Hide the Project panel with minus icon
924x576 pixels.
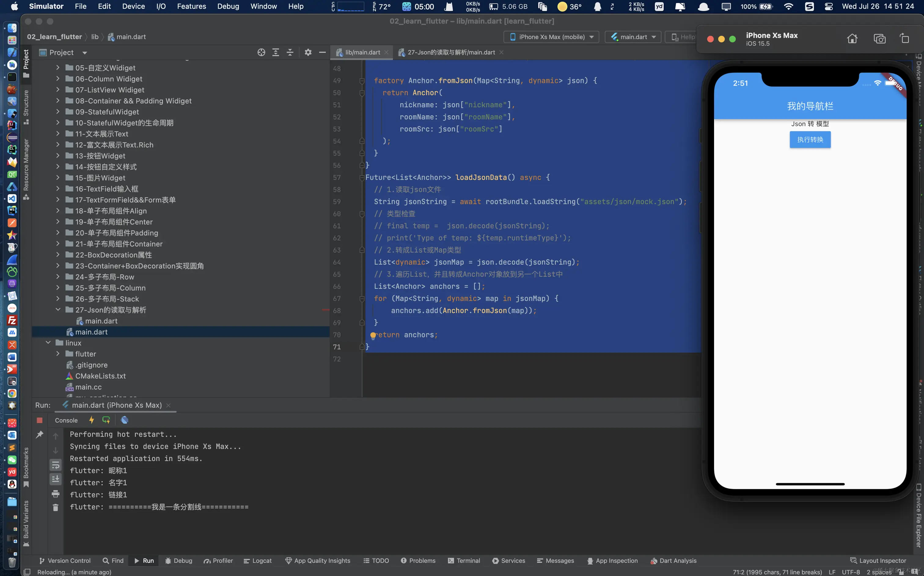tap(322, 53)
